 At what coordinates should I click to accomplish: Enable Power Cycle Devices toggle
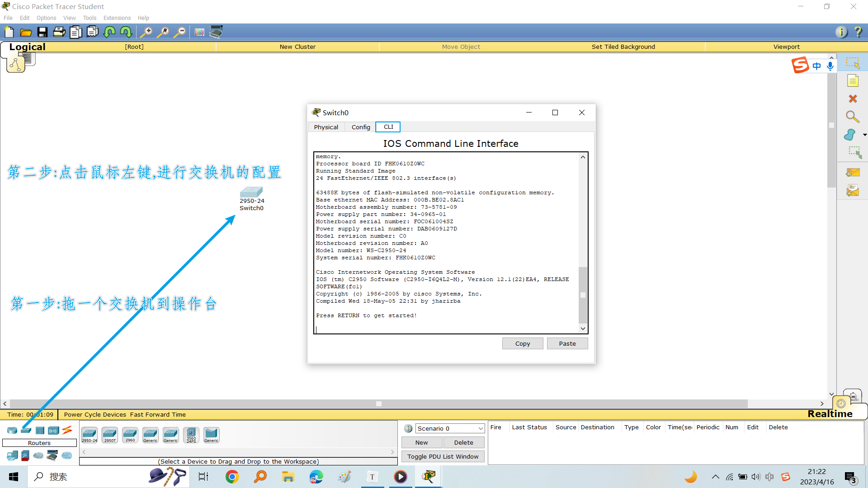[x=95, y=413]
